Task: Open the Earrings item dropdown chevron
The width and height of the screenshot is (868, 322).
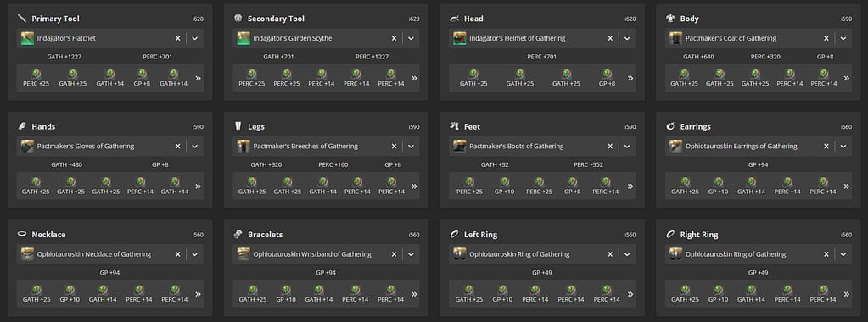Action: click(x=843, y=146)
